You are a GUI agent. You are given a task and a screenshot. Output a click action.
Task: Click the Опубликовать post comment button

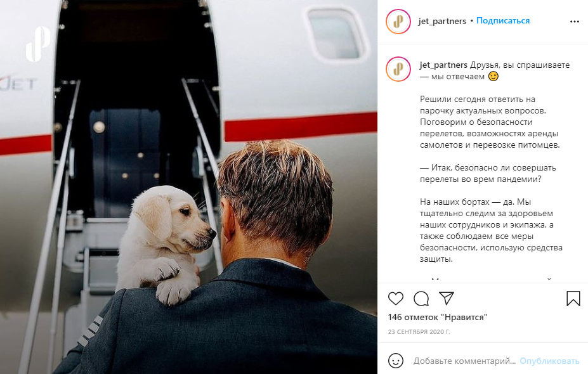549,361
